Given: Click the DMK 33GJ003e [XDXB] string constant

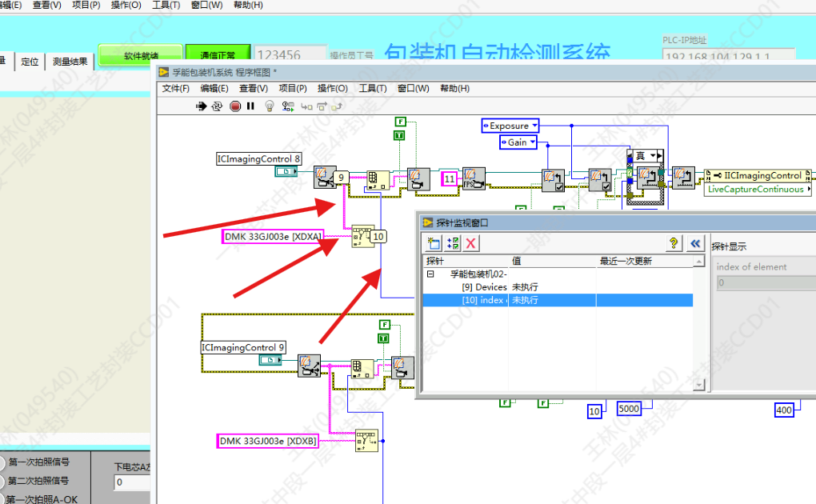Looking at the screenshot, I should (268, 441).
